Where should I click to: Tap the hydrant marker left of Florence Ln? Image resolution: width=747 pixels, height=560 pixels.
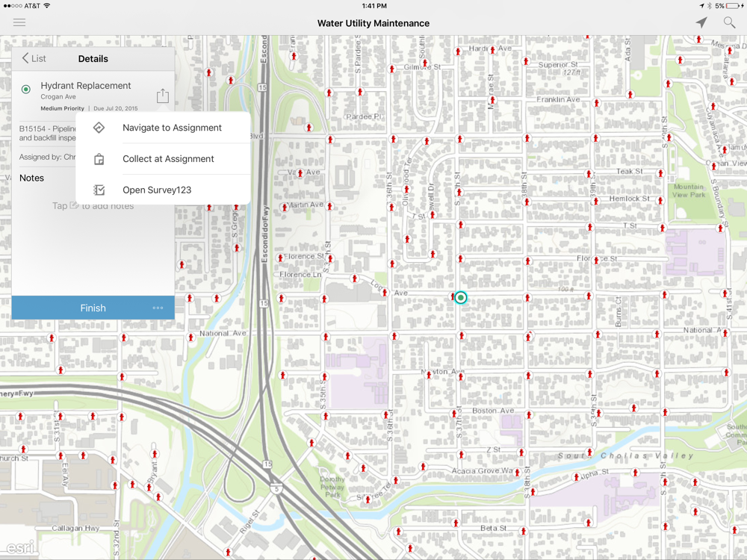[280, 258]
